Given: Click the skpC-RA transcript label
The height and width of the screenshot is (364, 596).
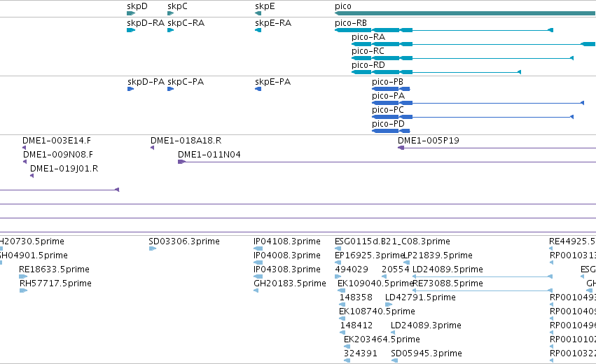Looking at the screenshot, I should tap(186, 23).
